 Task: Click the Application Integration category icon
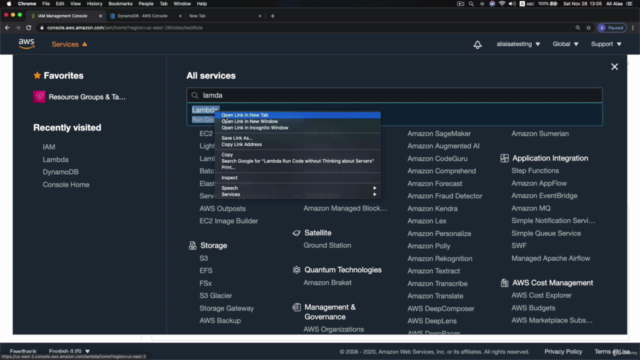click(504, 158)
